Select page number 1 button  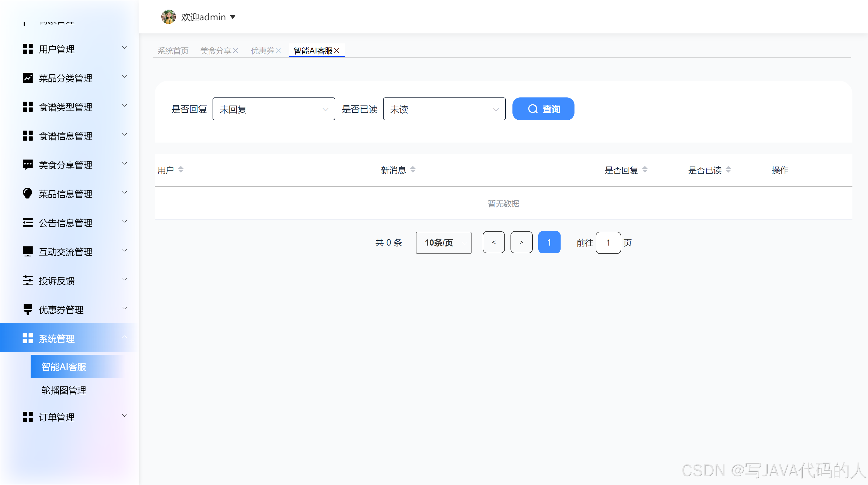point(549,242)
